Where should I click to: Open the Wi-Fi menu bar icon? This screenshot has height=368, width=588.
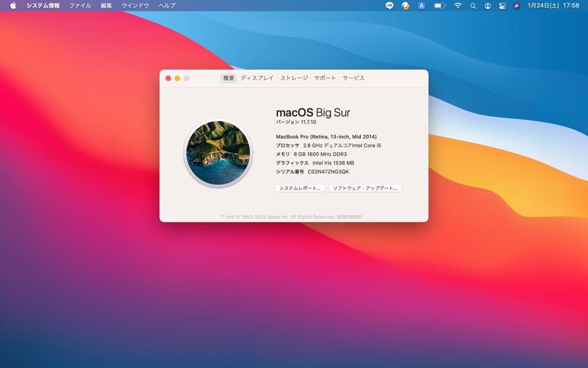coord(457,5)
